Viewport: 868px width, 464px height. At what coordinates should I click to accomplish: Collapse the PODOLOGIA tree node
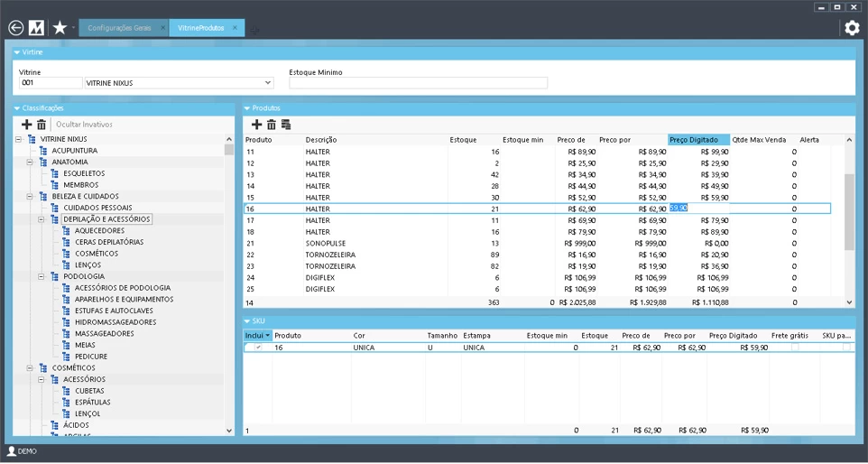click(x=42, y=276)
